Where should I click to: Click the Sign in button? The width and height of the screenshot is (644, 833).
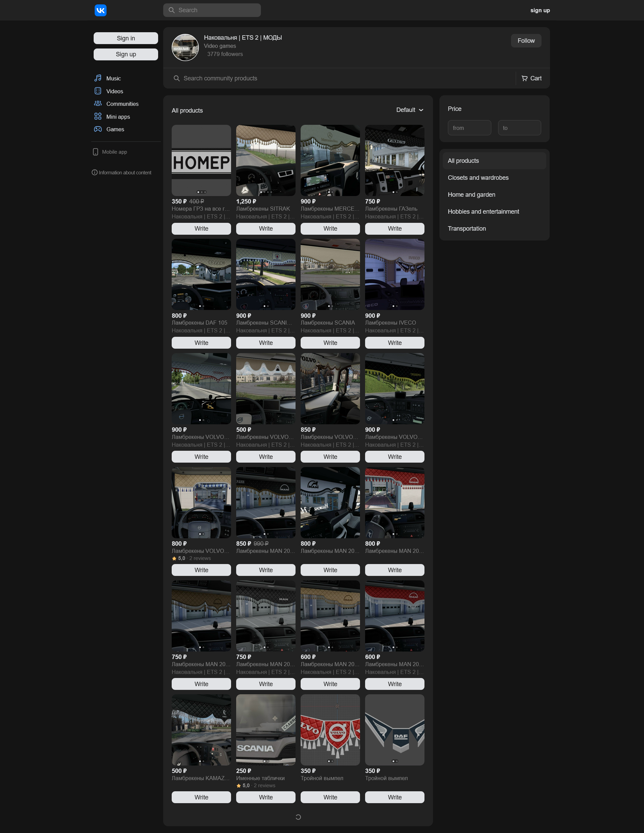click(126, 38)
